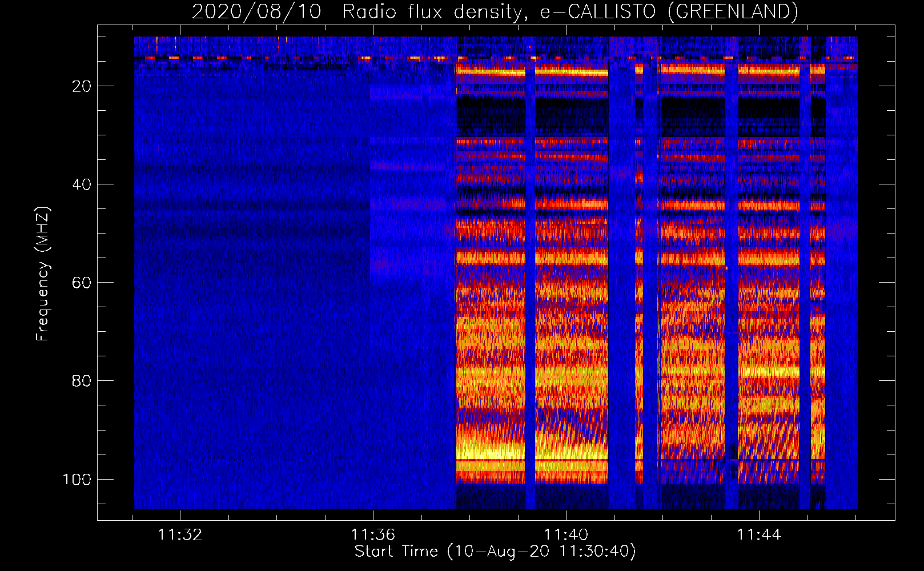Image resolution: width=924 pixels, height=571 pixels.
Task: Click the 100 MHz frequency tick label
Action: (x=77, y=479)
